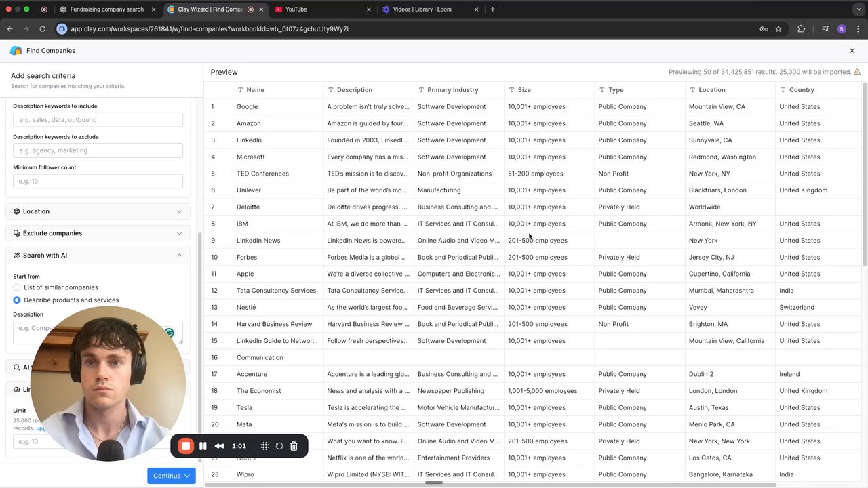
Task: Click the Blackfriars, London location cell
Action: pos(730,190)
